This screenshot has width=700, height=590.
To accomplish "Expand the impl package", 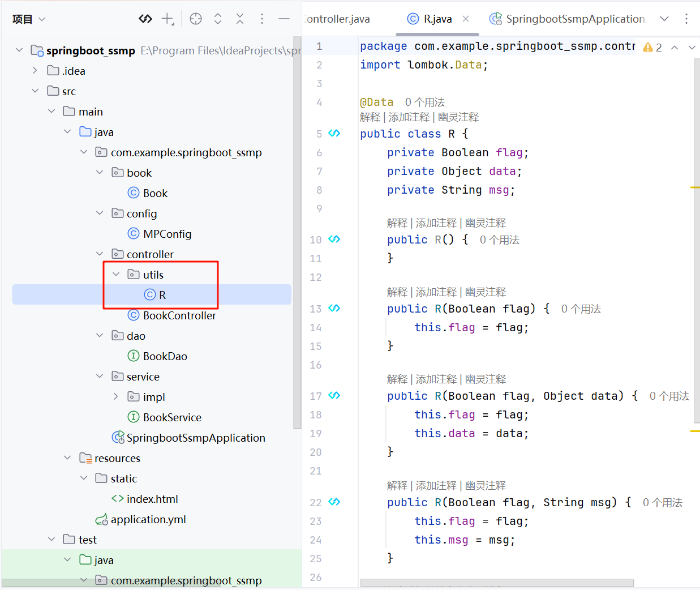I will click(x=116, y=397).
